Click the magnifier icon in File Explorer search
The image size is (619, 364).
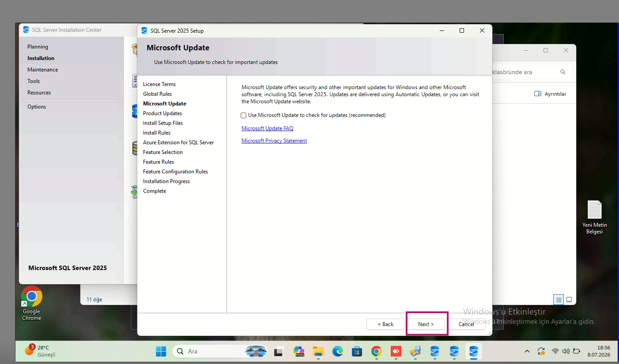[563, 72]
